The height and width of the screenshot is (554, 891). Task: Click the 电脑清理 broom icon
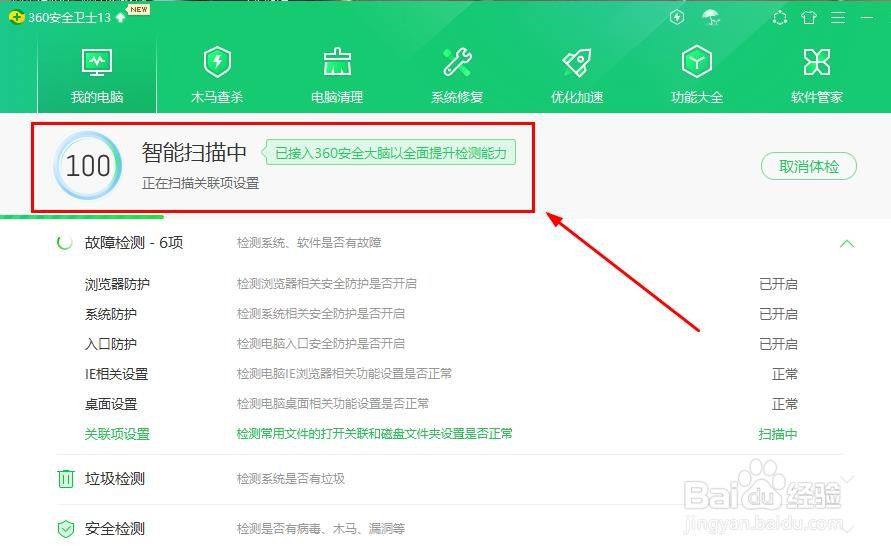337,62
